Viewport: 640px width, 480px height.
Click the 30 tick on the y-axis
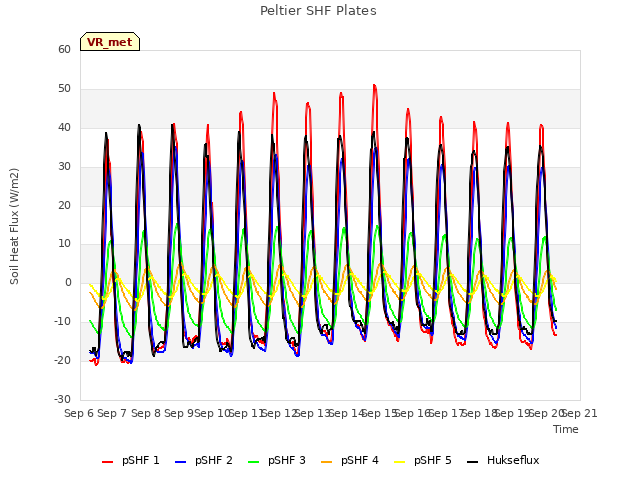(x=64, y=167)
